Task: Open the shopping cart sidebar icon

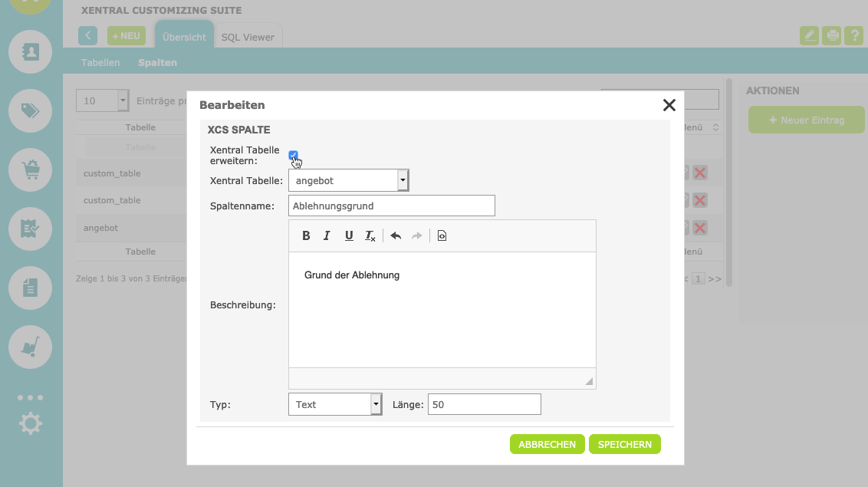Action: (x=30, y=169)
